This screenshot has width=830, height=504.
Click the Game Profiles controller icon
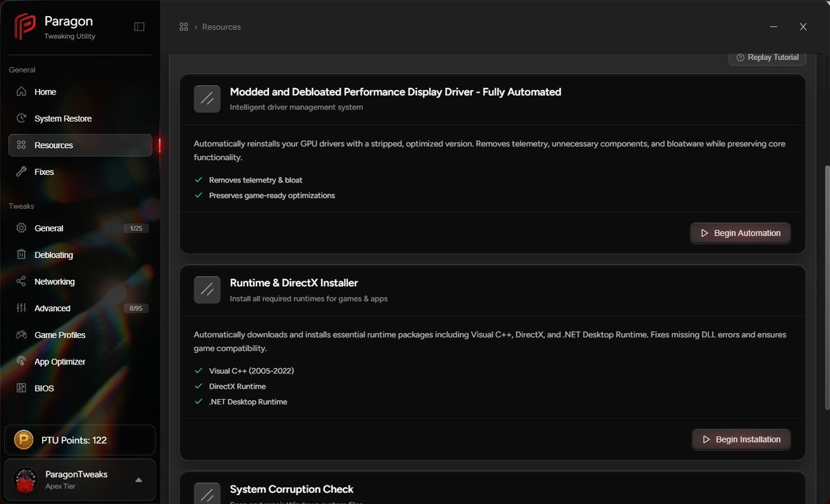(x=21, y=335)
